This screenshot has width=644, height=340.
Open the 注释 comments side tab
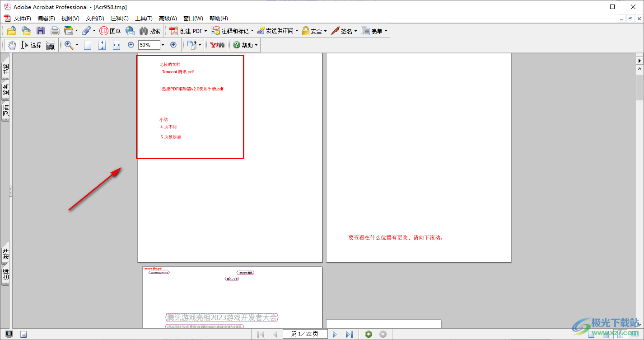pos(6,274)
